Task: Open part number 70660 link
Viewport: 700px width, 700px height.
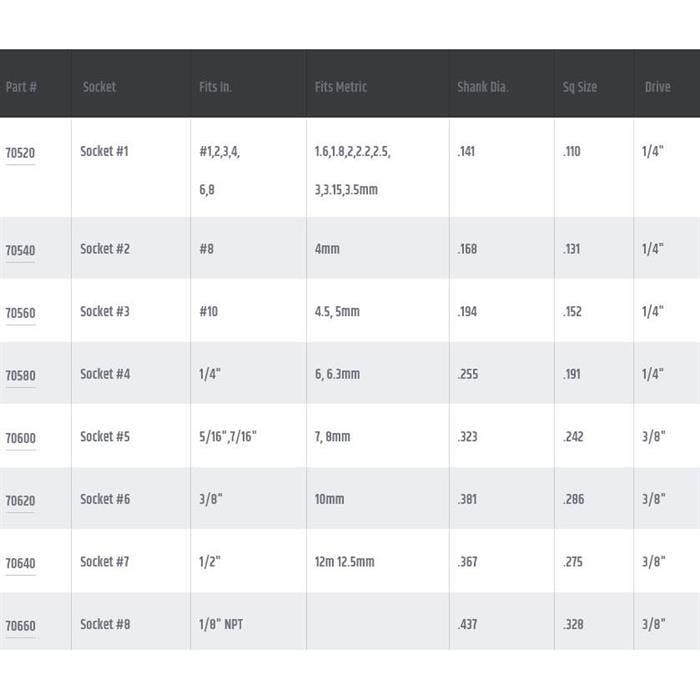Action: click(20, 627)
